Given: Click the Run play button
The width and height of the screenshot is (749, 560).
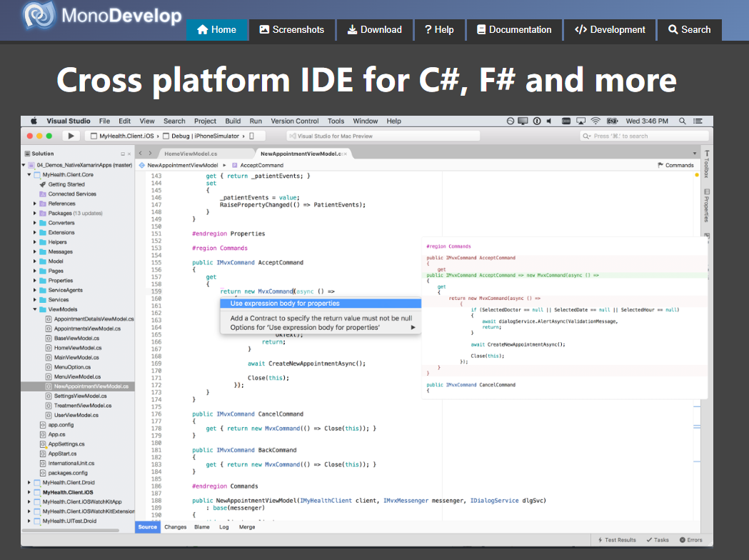Looking at the screenshot, I should pos(71,136).
